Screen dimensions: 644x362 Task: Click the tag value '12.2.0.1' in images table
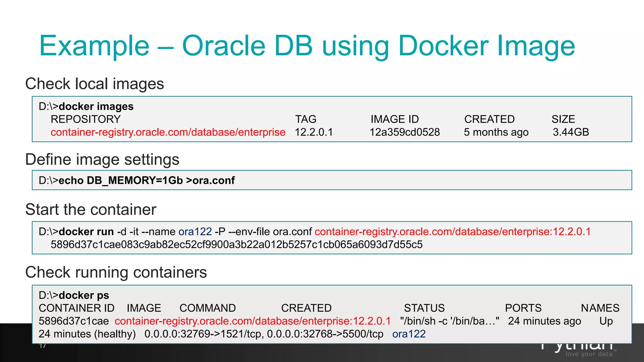314,132
